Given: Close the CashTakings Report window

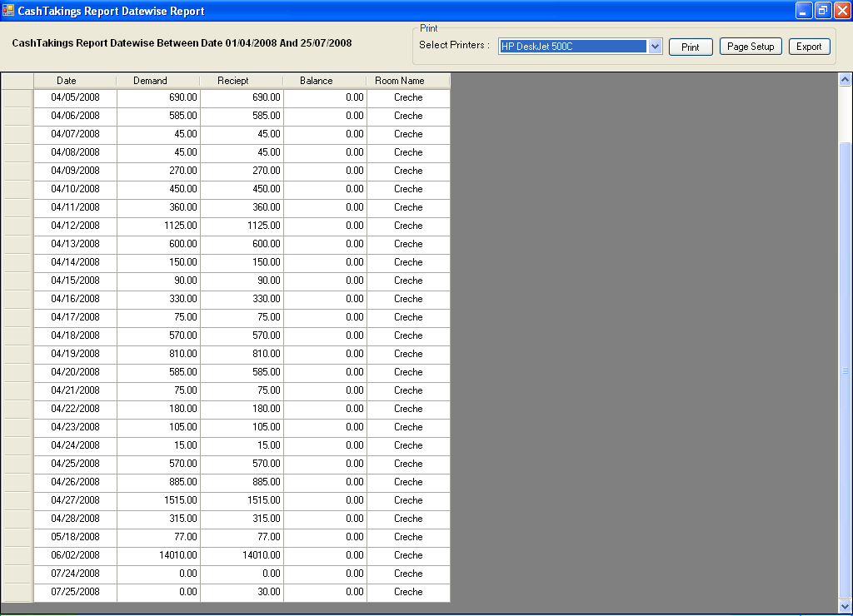Looking at the screenshot, I should pos(841,10).
